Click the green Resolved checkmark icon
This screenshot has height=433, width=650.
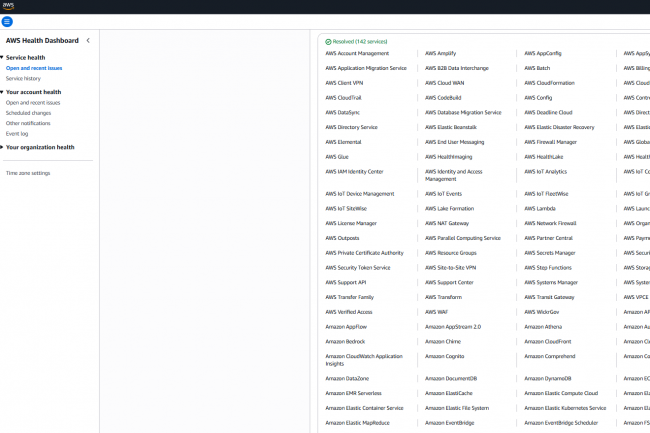tap(328, 42)
